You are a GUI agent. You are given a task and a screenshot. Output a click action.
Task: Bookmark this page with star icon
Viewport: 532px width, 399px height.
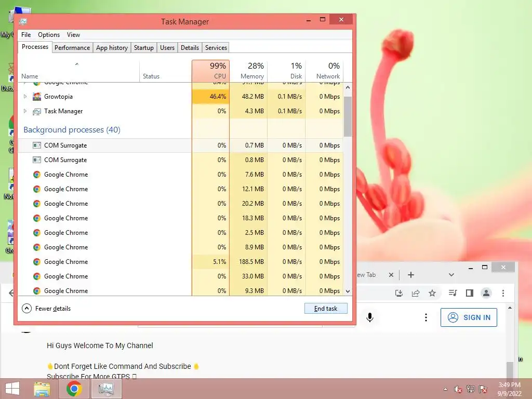click(432, 293)
